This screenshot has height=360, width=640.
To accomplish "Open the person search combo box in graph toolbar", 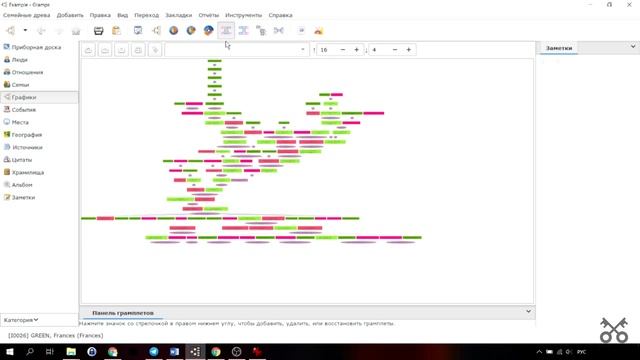I will (x=236, y=50).
